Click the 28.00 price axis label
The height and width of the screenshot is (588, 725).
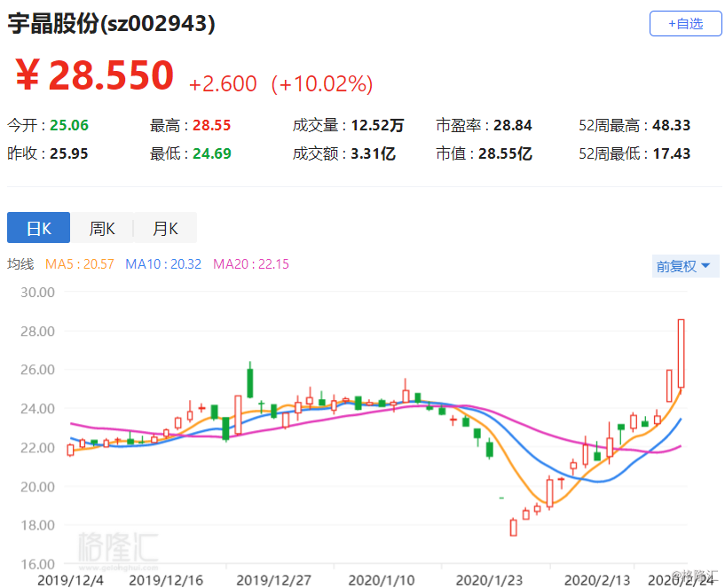pyautogui.click(x=37, y=331)
